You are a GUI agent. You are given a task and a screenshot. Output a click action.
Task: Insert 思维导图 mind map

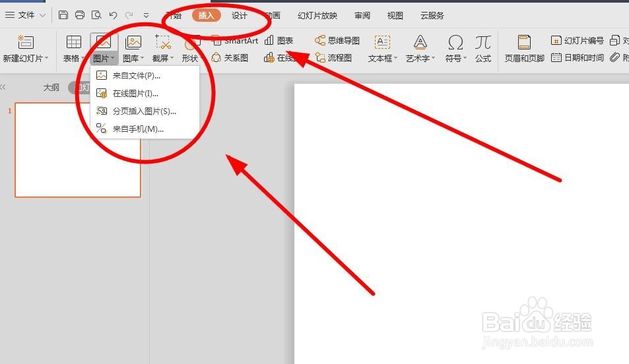coord(337,40)
